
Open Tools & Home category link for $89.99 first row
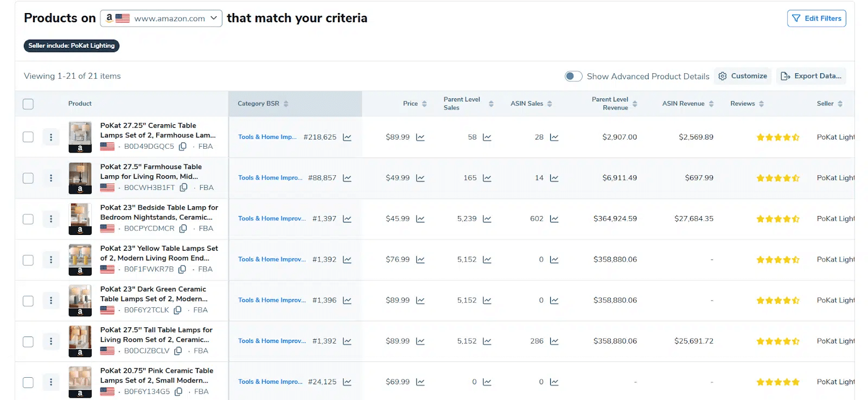(x=267, y=137)
